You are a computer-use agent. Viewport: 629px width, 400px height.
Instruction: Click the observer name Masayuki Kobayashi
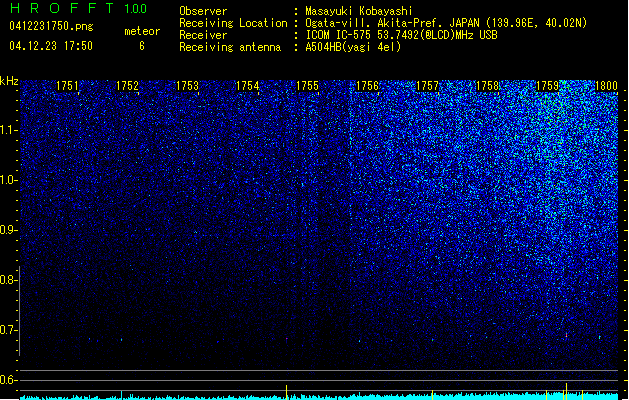[359, 11]
